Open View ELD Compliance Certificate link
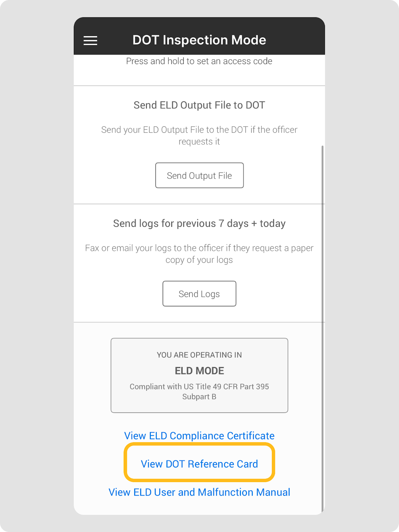399x532 pixels. (x=199, y=436)
